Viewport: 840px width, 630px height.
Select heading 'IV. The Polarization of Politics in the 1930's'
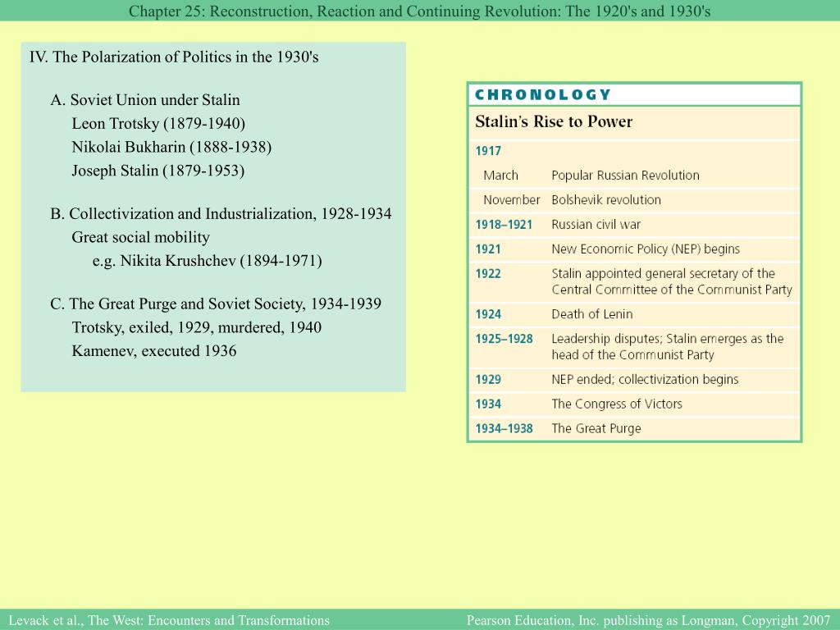click(174, 57)
